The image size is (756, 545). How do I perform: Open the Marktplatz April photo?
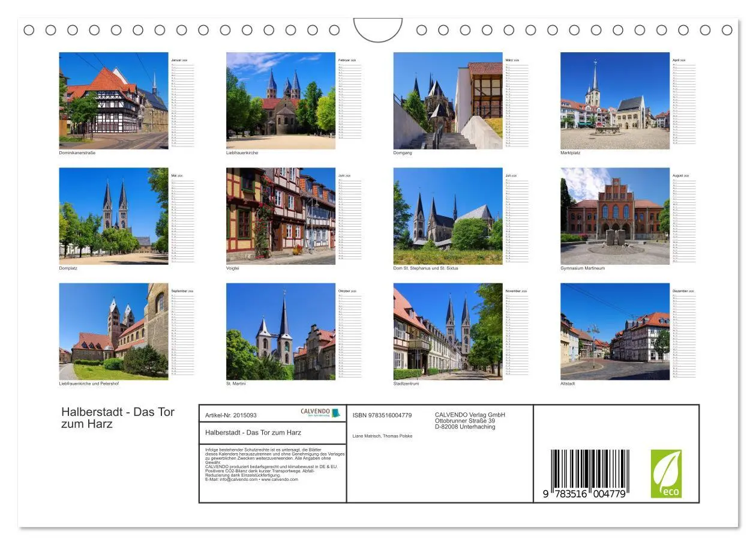(615, 100)
